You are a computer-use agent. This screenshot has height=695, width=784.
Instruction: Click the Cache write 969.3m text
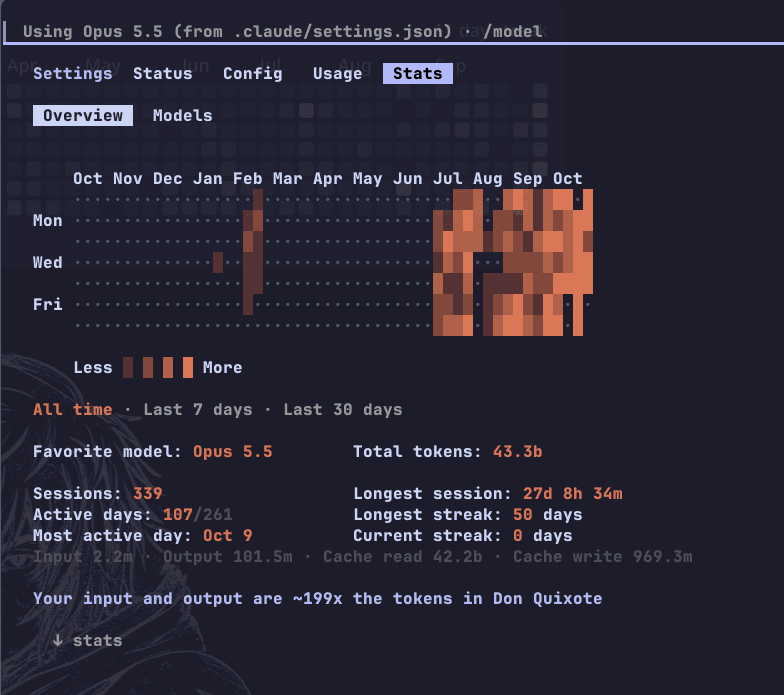[x=602, y=556]
